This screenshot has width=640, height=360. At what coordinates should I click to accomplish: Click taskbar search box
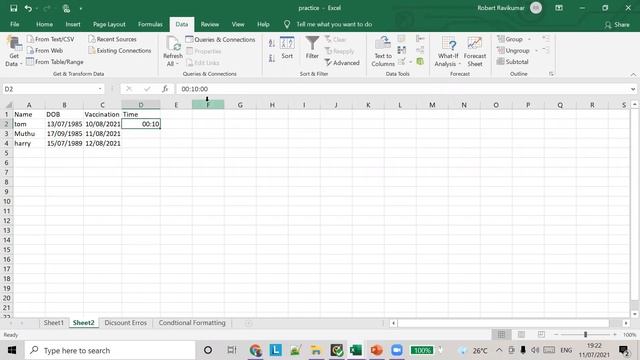coord(110,350)
